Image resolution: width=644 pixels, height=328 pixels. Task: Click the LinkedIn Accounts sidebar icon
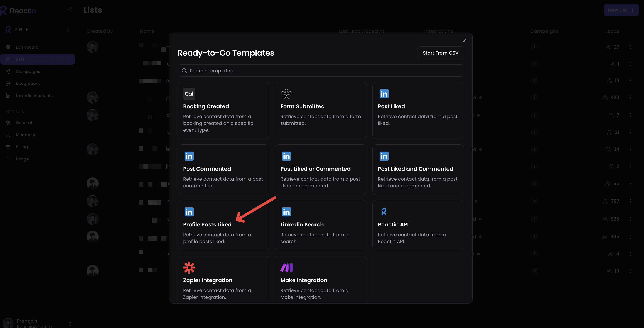click(x=8, y=96)
